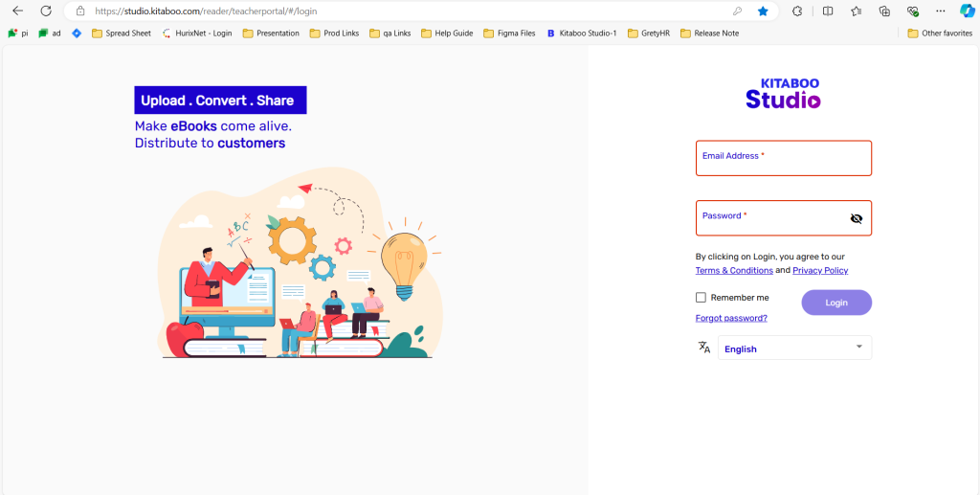
Task: Click the blue favorites star icon
Action: pos(763,11)
